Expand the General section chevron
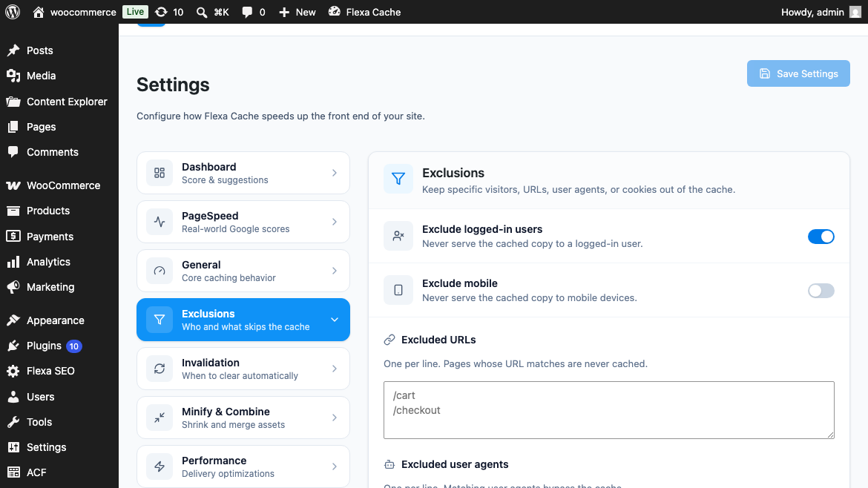This screenshot has width=868, height=488. click(x=335, y=271)
